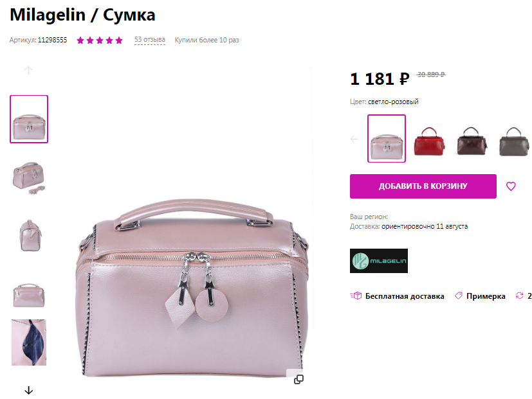Add bag to favorites with heart icon
This screenshot has width=532, height=399.
511,186
